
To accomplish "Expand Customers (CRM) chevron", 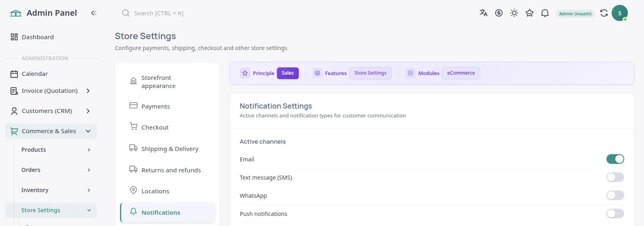I will 88,111.
